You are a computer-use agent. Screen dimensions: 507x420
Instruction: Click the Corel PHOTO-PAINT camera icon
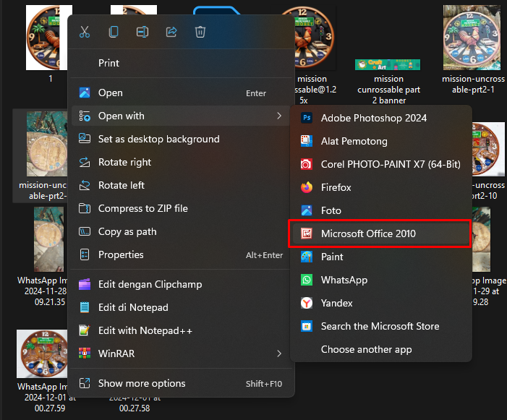click(307, 164)
